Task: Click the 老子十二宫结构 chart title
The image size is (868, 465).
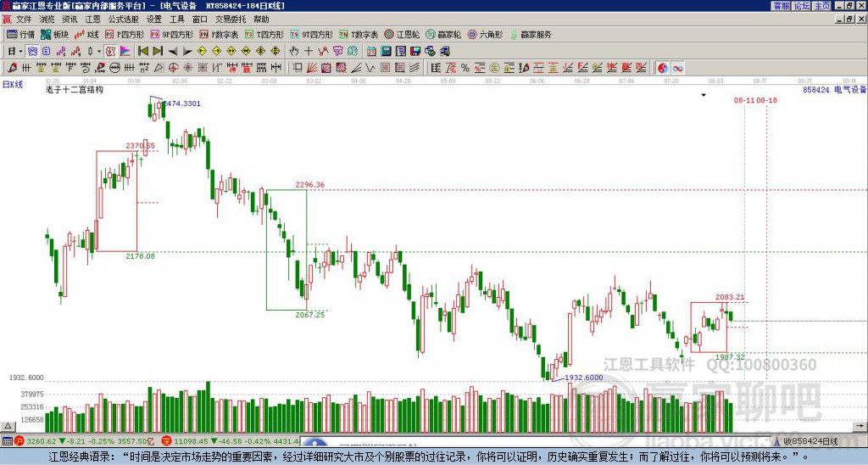Action: point(75,89)
